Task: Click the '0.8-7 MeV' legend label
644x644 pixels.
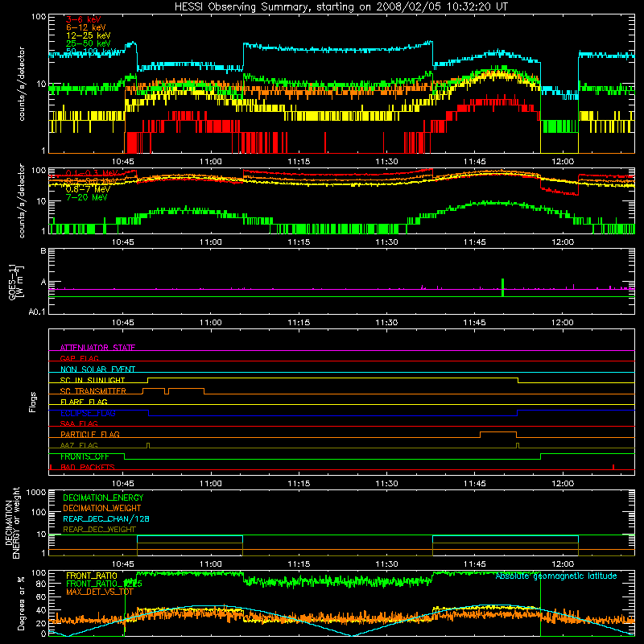Action: tap(88, 189)
